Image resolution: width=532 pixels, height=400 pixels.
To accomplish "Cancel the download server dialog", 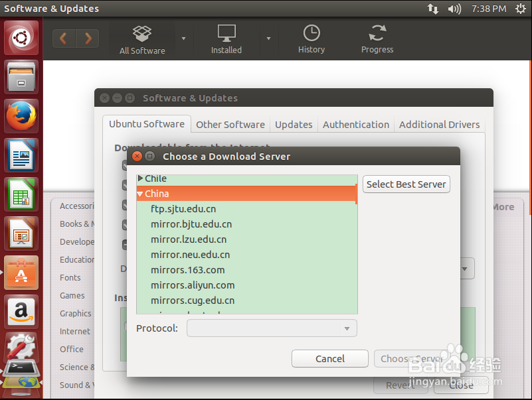I will point(330,359).
